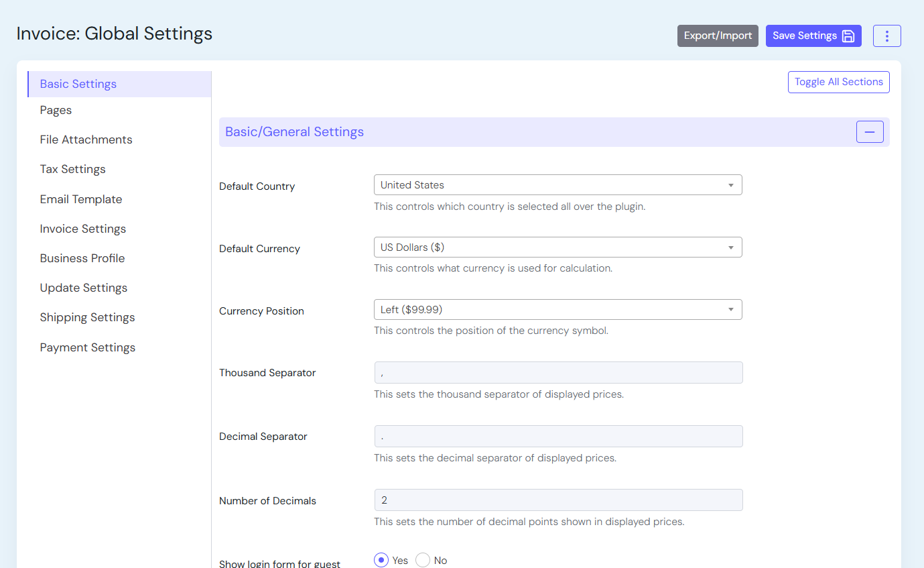Image resolution: width=924 pixels, height=568 pixels.
Task: Open the Export/Import dialog
Action: coord(718,36)
